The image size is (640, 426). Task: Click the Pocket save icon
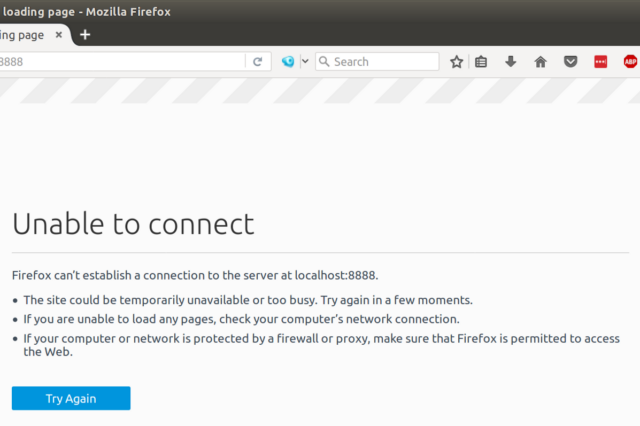pyautogui.click(x=570, y=62)
